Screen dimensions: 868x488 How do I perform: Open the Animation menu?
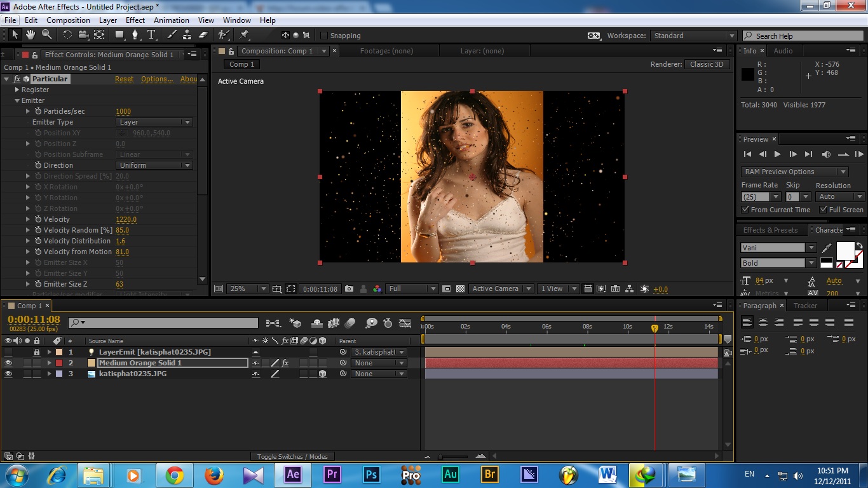pyautogui.click(x=172, y=20)
